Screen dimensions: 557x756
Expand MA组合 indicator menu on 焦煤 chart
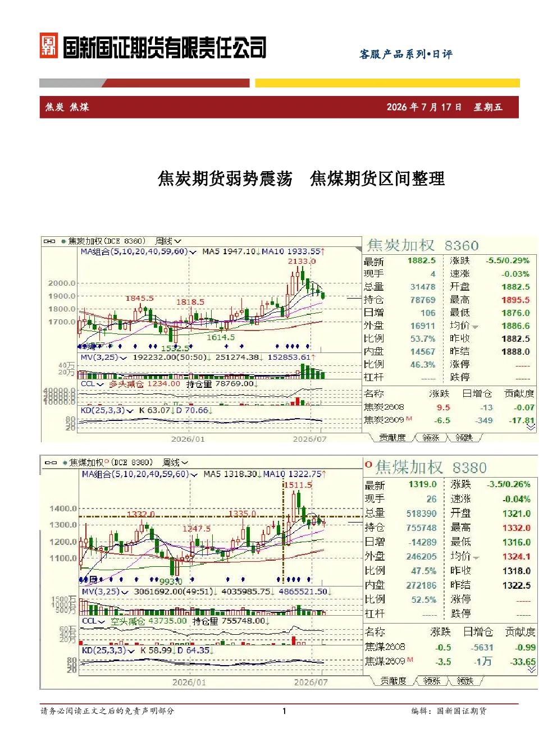pyautogui.click(x=194, y=474)
